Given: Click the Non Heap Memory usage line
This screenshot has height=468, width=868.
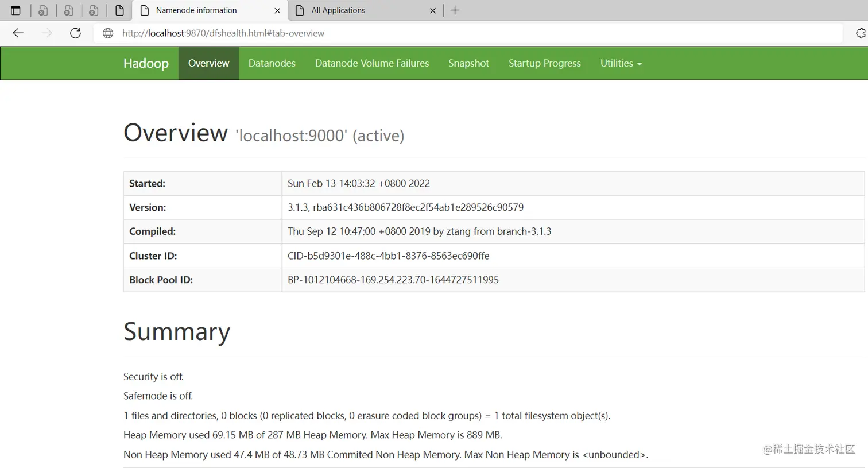Looking at the screenshot, I should 386,455.
